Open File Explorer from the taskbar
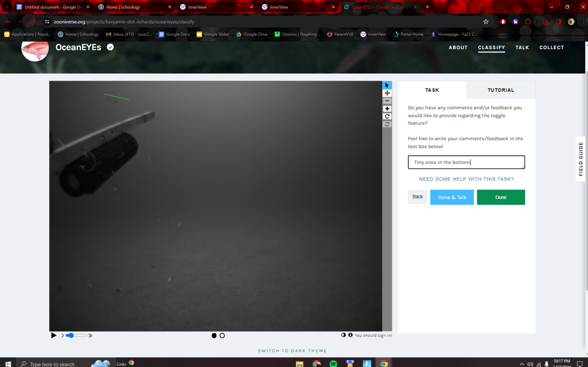This screenshot has height=367, width=588. tap(300, 364)
